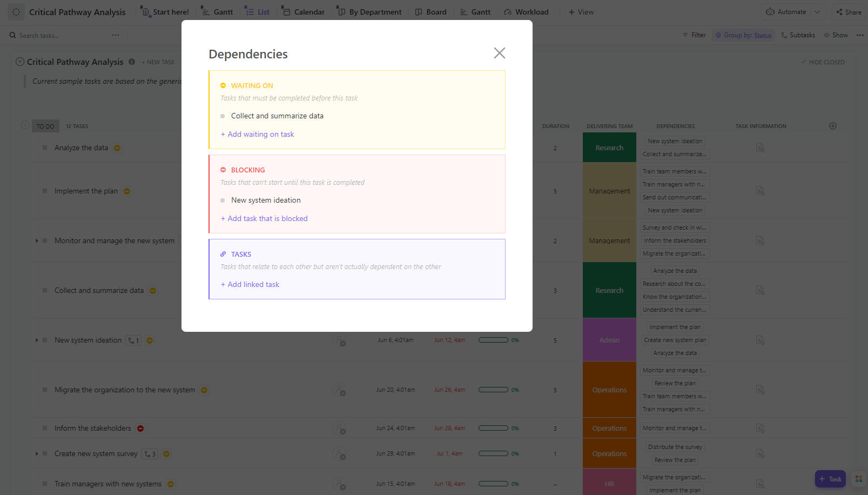Open the Workload view tab

click(526, 12)
